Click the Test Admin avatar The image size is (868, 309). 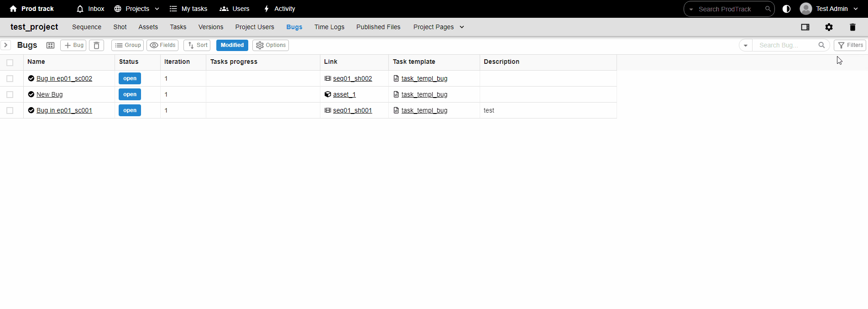[x=806, y=9]
